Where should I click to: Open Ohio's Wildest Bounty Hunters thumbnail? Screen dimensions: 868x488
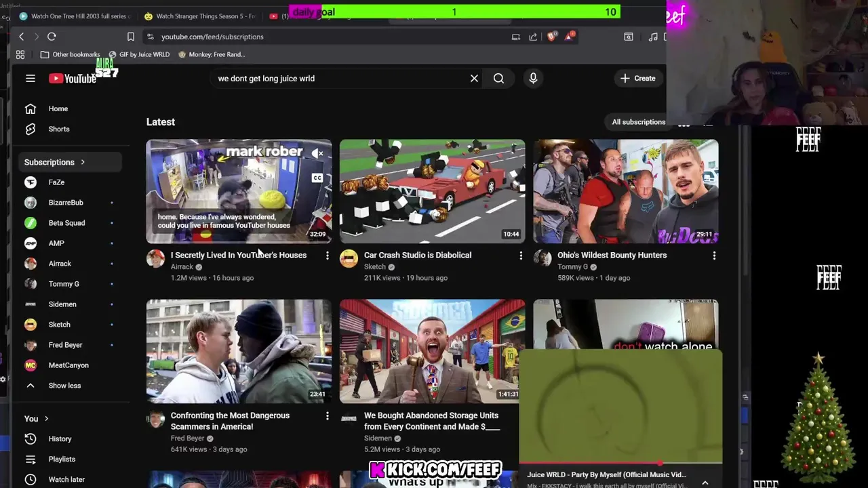click(625, 191)
